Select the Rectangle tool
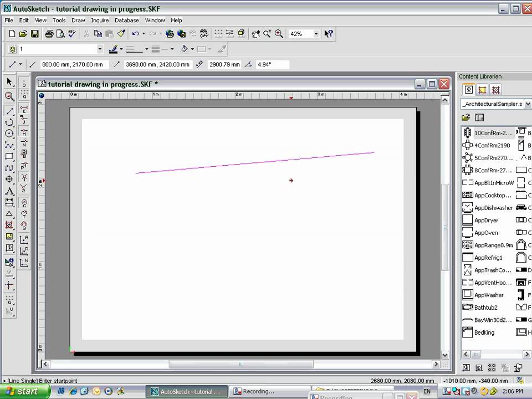Viewport: 532px width, 399px height. click(x=9, y=156)
